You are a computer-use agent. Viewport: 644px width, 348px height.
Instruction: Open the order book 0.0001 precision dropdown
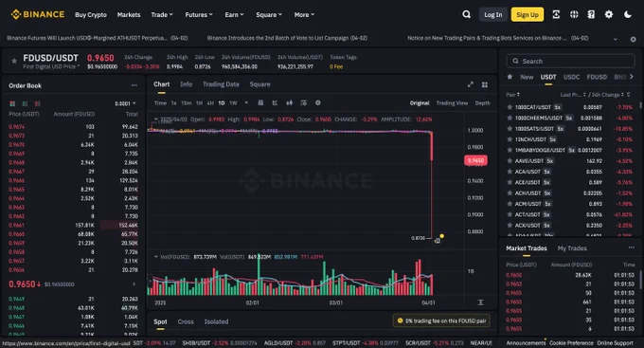[125, 103]
